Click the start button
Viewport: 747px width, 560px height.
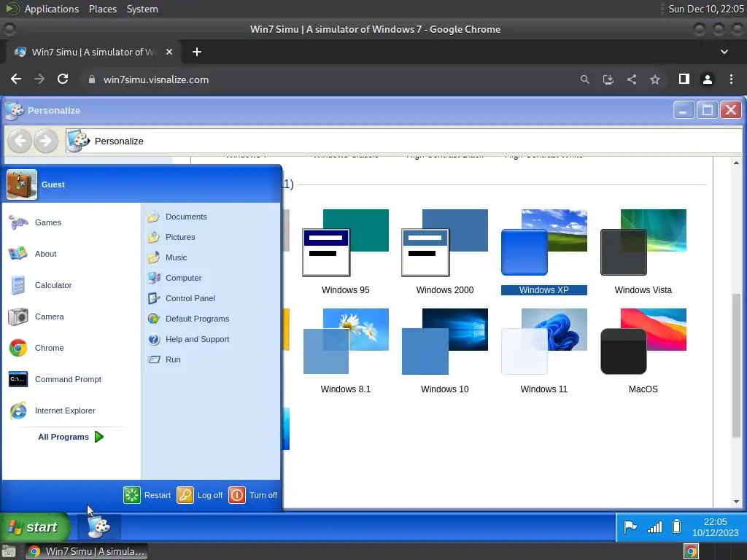click(x=35, y=527)
